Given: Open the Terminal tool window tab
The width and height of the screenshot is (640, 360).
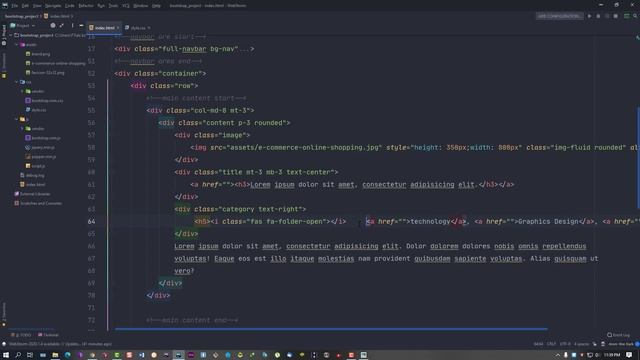Looking at the screenshot, I should click(48, 335).
